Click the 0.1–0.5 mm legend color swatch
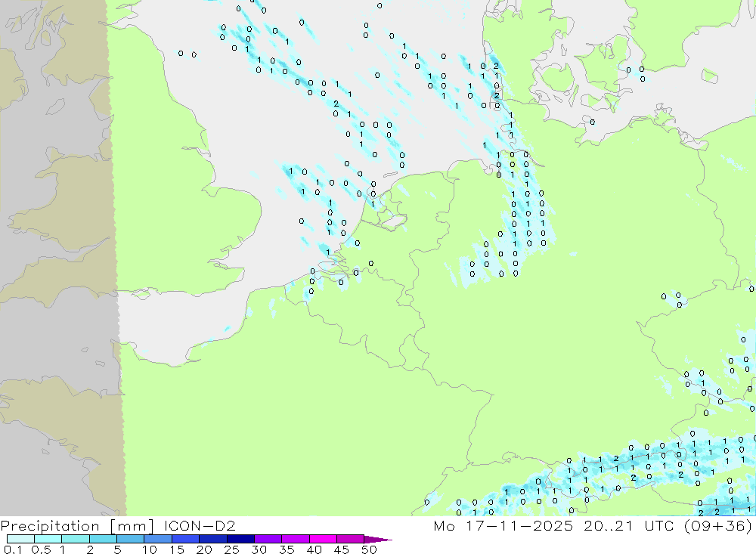Image resolution: width=756 pixels, height=554 pixels. 20,539
